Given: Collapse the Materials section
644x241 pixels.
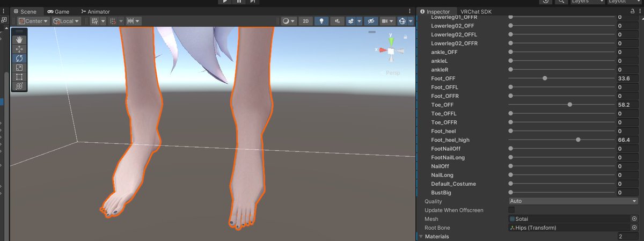Looking at the screenshot, I should tap(421, 236).
